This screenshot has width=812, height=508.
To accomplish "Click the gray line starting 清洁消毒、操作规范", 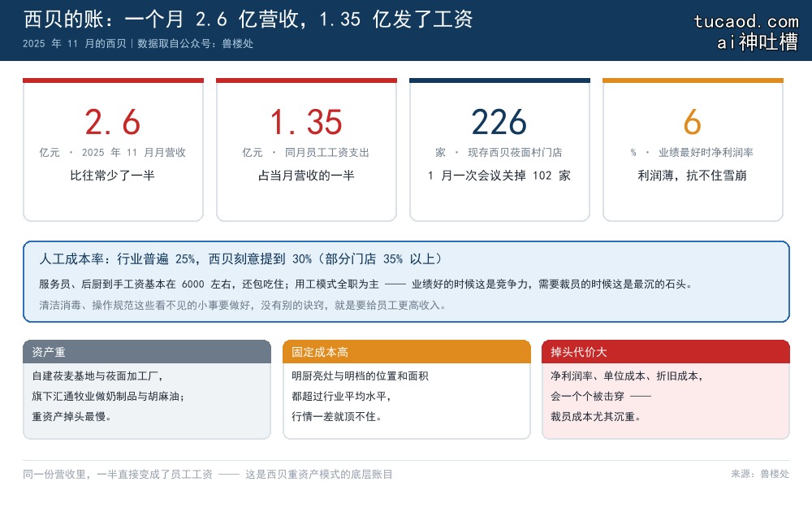I will (x=242, y=306).
